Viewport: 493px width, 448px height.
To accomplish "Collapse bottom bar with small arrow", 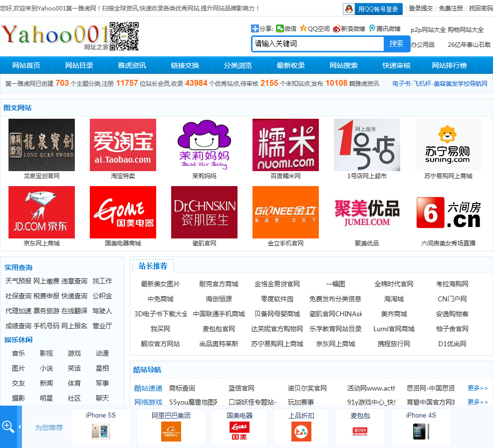I will [x=19, y=427].
